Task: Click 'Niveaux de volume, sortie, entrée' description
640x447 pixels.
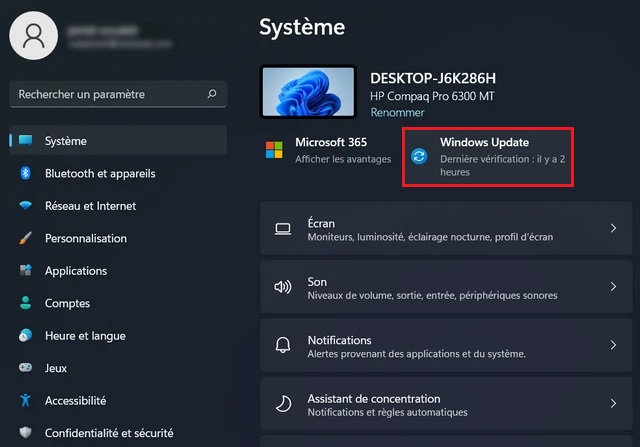Action: click(x=432, y=295)
